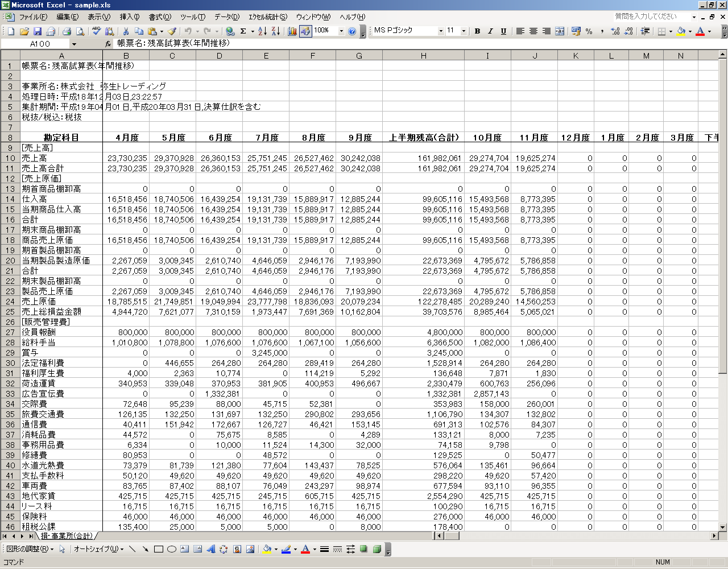
Task: Click the AutoSum sigma icon
Action: (243, 31)
